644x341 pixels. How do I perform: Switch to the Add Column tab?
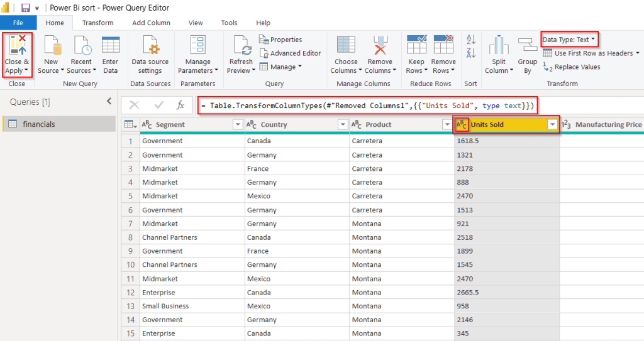coord(151,23)
